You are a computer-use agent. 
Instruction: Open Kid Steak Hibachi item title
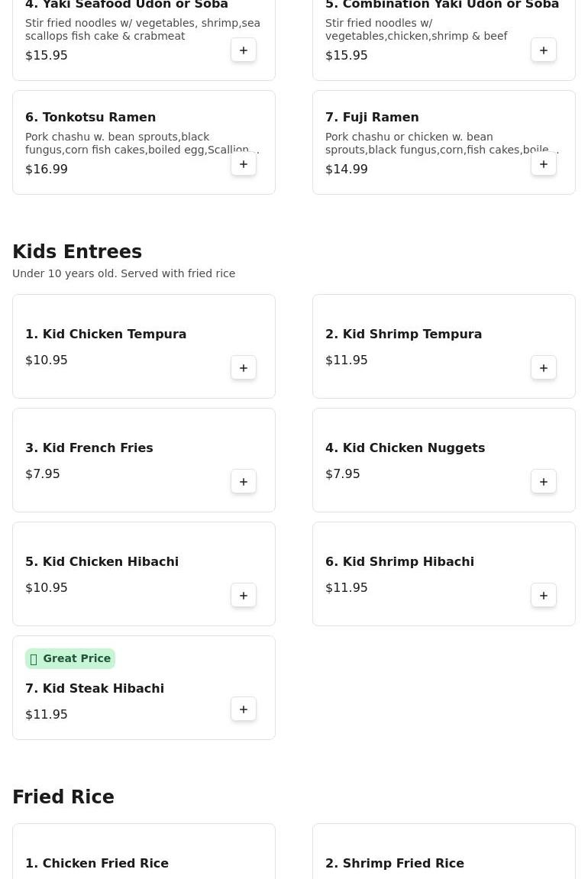pos(95,688)
